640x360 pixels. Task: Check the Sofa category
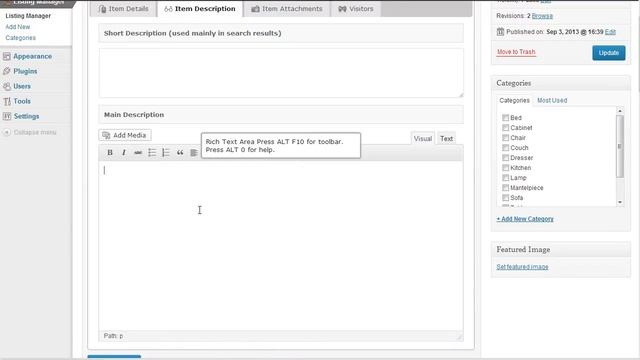505,198
